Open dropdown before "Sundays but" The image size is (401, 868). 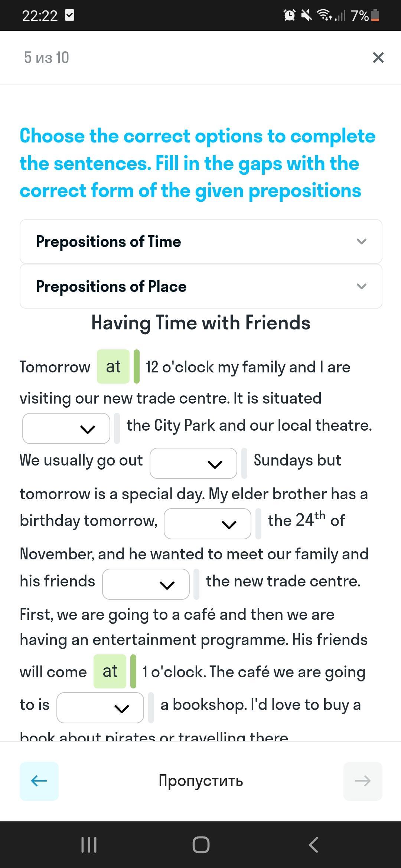(x=193, y=463)
